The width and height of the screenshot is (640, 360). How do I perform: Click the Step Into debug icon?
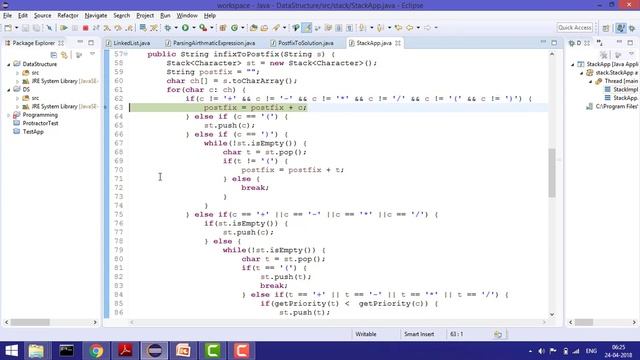pyautogui.click(x=107, y=28)
